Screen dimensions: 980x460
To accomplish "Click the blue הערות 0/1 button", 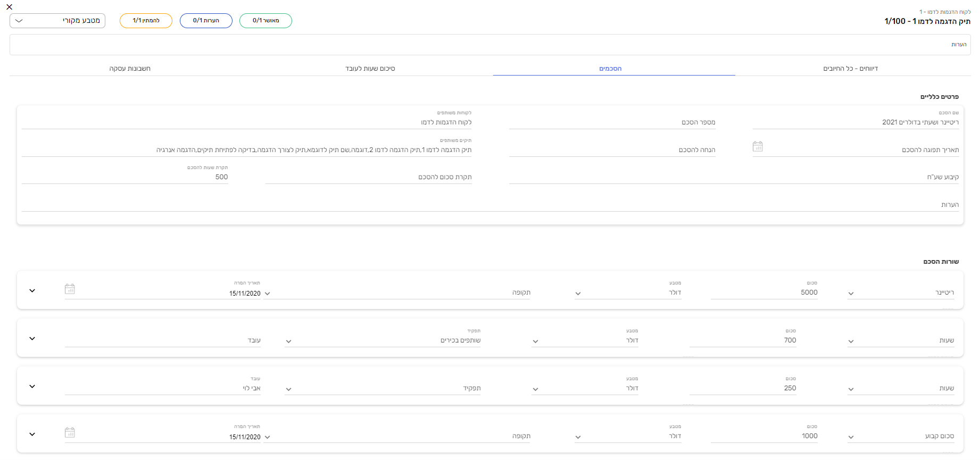I will [206, 21].
